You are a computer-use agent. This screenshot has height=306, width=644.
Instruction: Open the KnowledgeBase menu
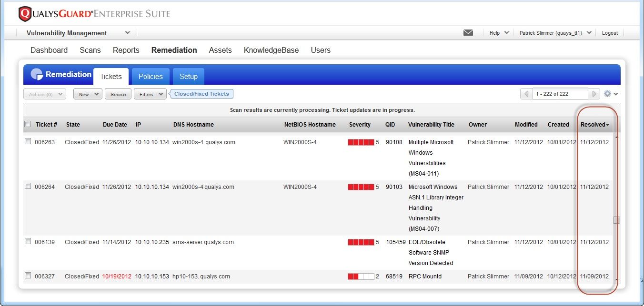coord(271,50)
